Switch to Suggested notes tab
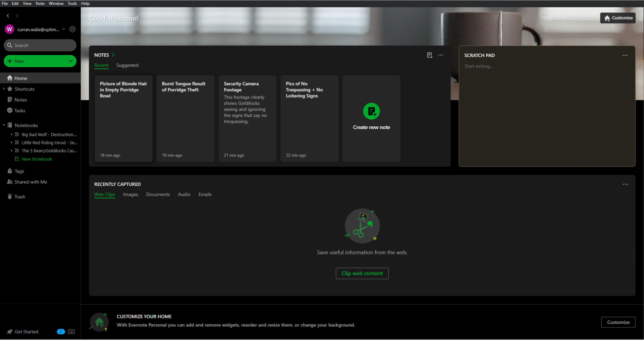The image size is (644, 362). [x=127, y=65]
